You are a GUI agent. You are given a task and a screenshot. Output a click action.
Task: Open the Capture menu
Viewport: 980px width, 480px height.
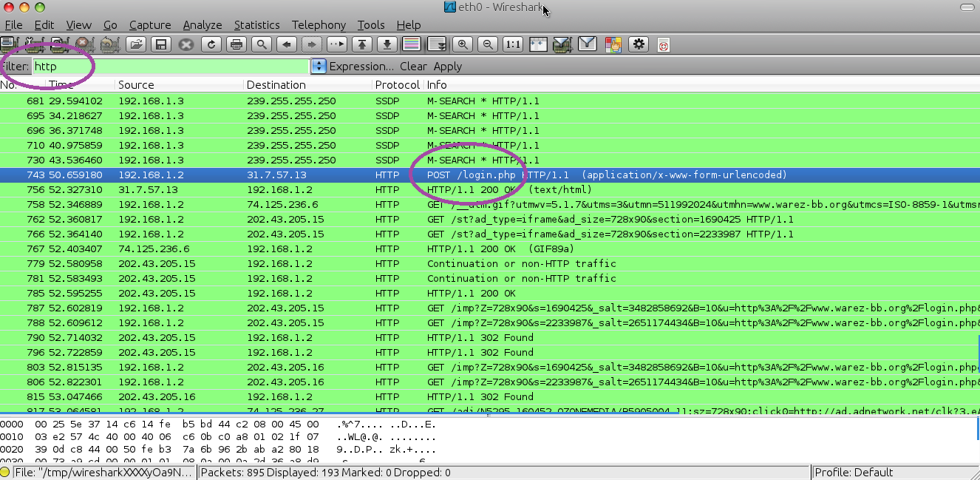pyautogui.click(x=150, y=25)
